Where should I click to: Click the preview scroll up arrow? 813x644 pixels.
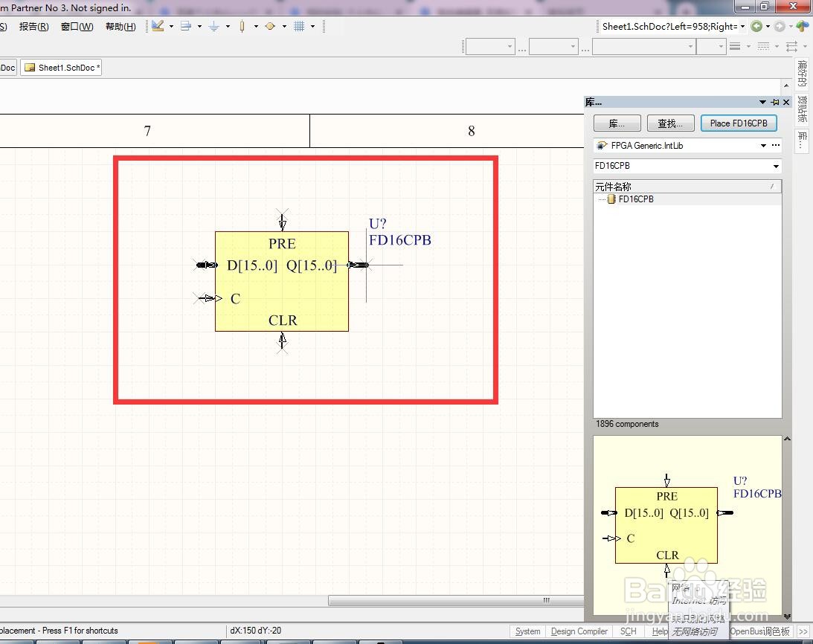click(787, 439)
